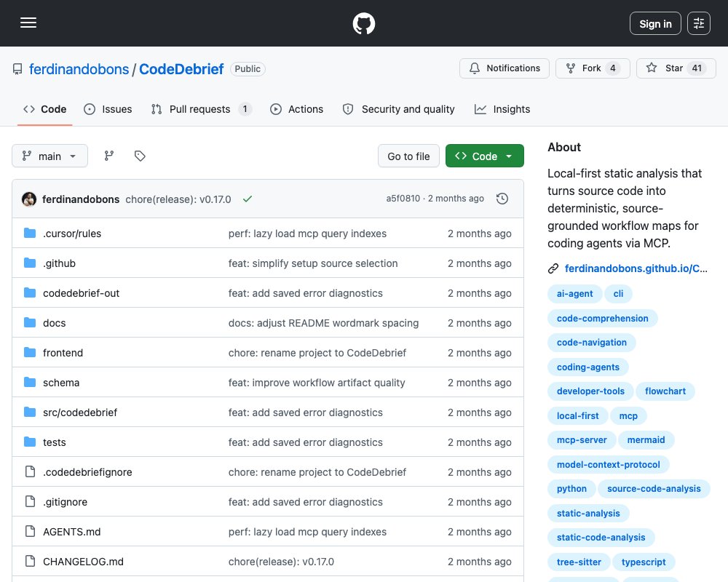
Task: Open the Security and quality tab
Action: [x=399, y=109]
